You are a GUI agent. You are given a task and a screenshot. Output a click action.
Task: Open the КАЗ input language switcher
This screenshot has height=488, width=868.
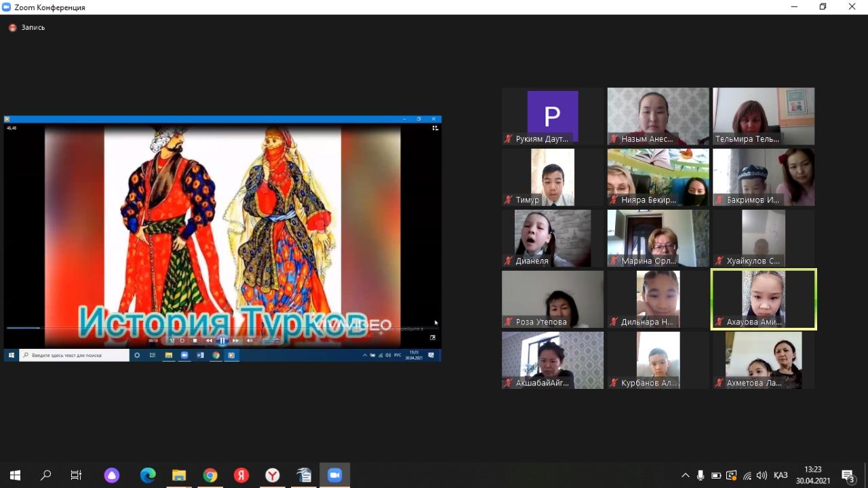click(x=781, y=476)
